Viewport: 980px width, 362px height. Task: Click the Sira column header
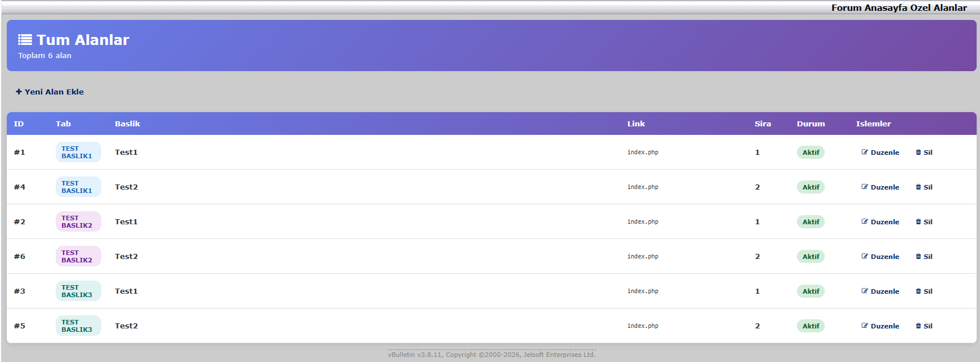point(763,124)
